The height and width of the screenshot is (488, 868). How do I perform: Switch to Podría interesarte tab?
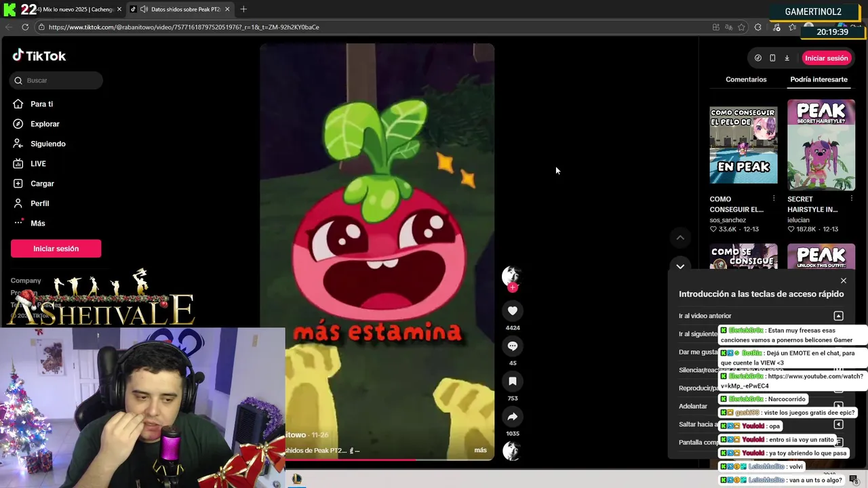click(818, 79)
